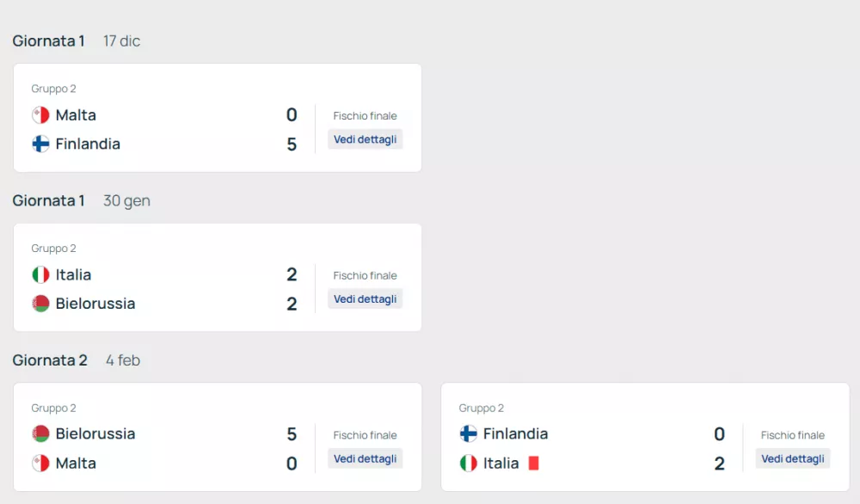
Task: Click Finlandia score 5 in first match
Action: 292,144
